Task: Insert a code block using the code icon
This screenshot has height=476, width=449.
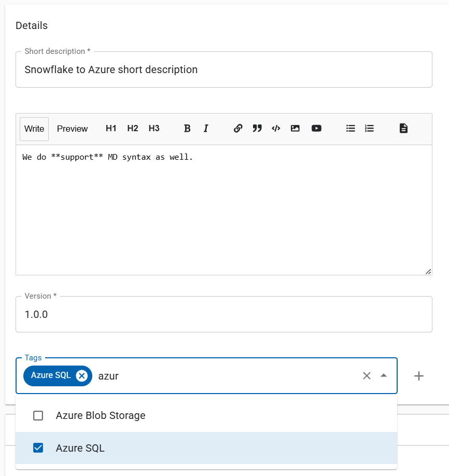Action: click(276, 129)
